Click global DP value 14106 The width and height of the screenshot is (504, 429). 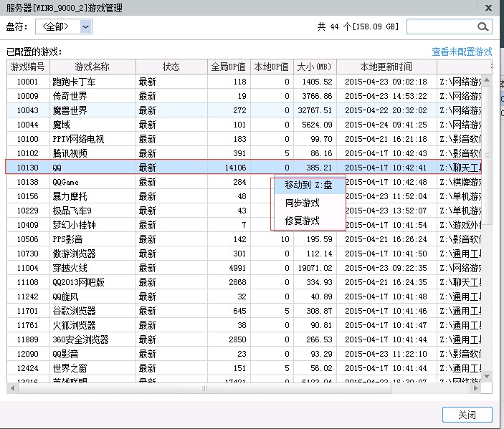pyautogui.click(x=236, y=168)
